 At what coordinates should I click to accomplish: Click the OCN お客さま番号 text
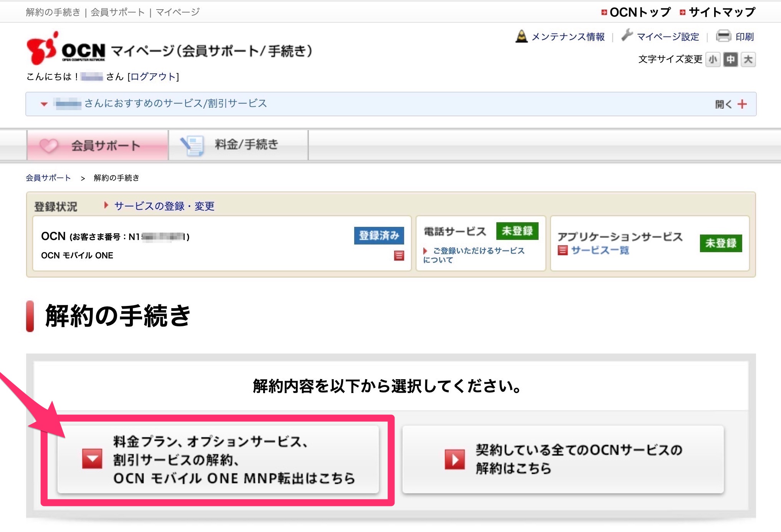pyautogui.click(x=115, y=236)
